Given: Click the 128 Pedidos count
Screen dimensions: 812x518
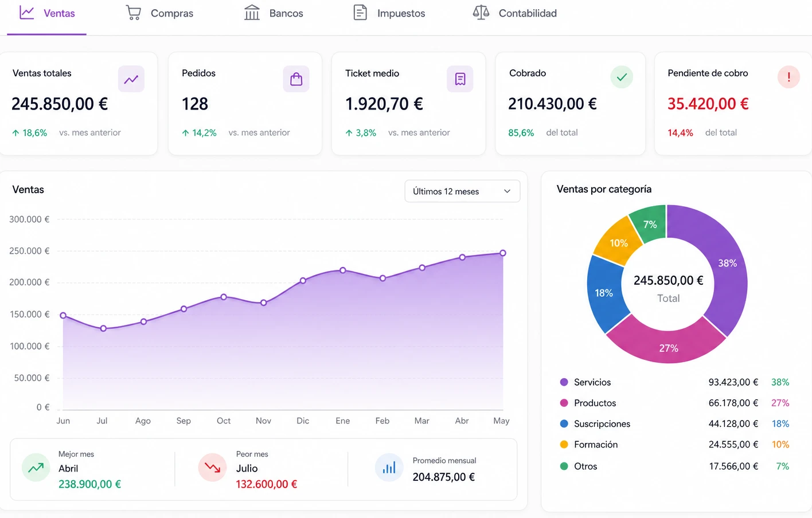Looking at the screenshot, I should pyautogui.click(x=195, y=104).
